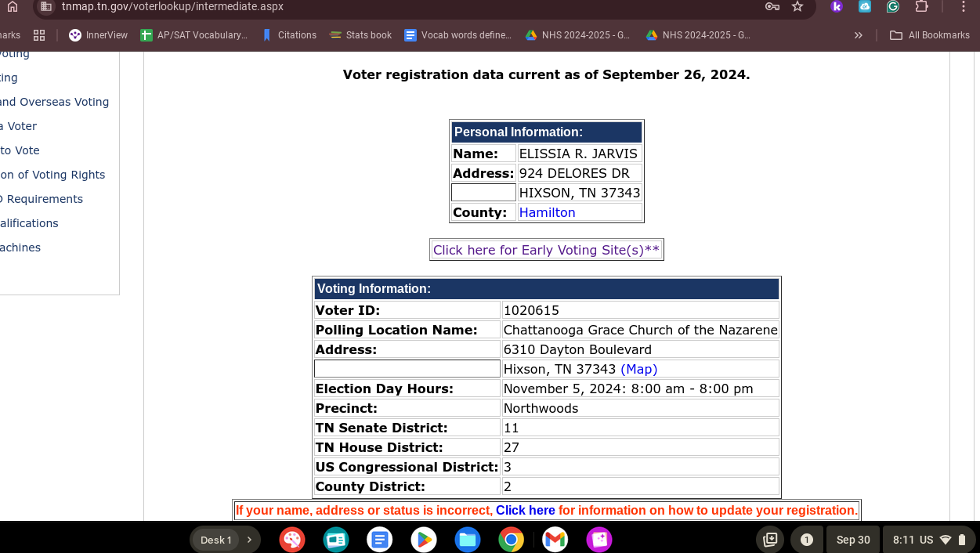Open the AP/SAT Vocabulary bookmark
980x553 pixels.
coord(194,35)
